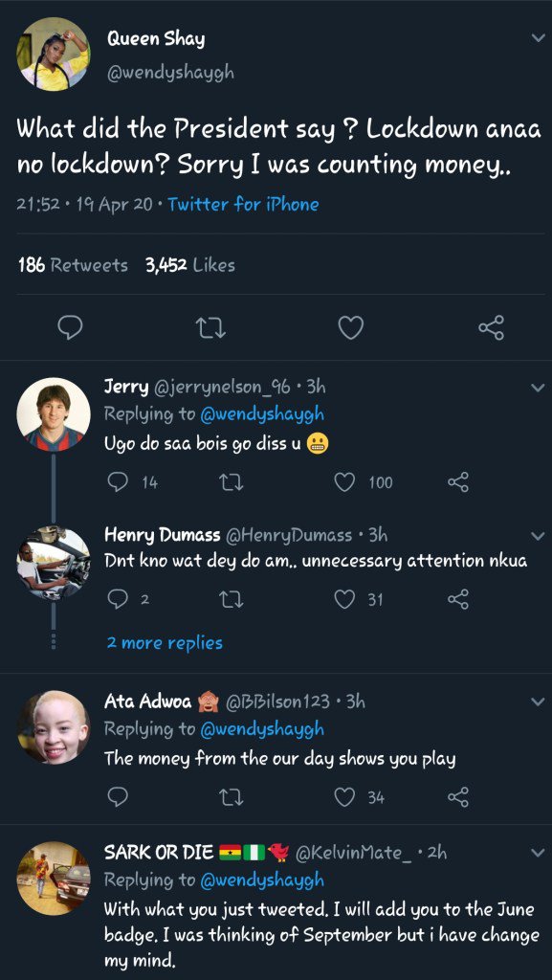The height and width of the screenshot is (980, 552).
Task: Retweet Queen Shay's main tweet
Action: (210, 327)
